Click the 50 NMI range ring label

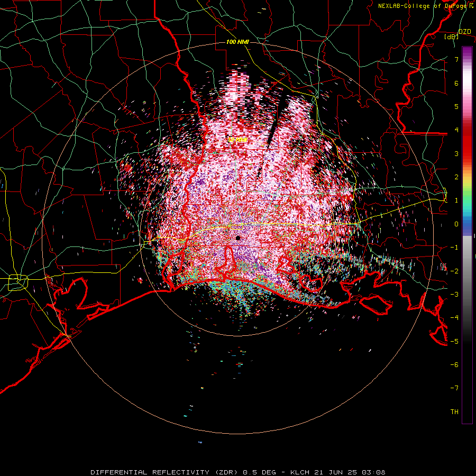pos(237,140)
